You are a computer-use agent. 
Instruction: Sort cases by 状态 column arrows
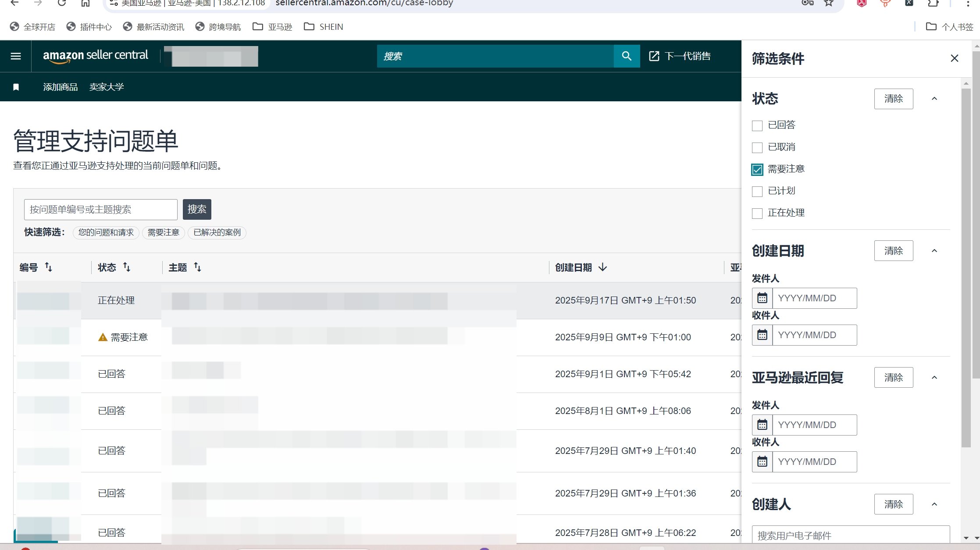tap(127, 267)
